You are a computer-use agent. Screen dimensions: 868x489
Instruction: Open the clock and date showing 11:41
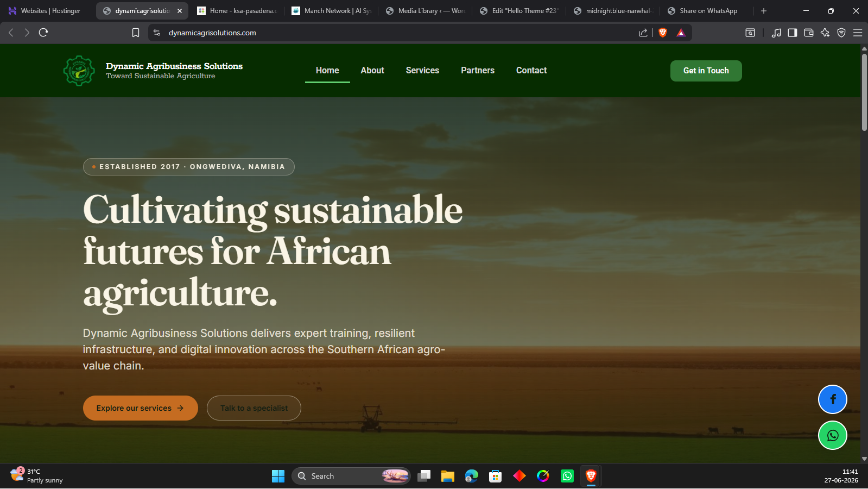[841, 476]
